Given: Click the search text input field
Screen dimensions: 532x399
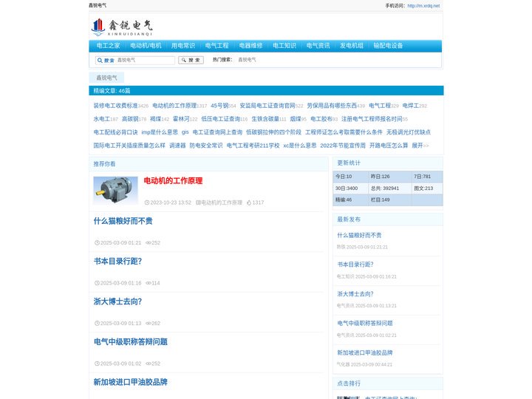Looking at the screenshot, I should [x=146, y=60].
